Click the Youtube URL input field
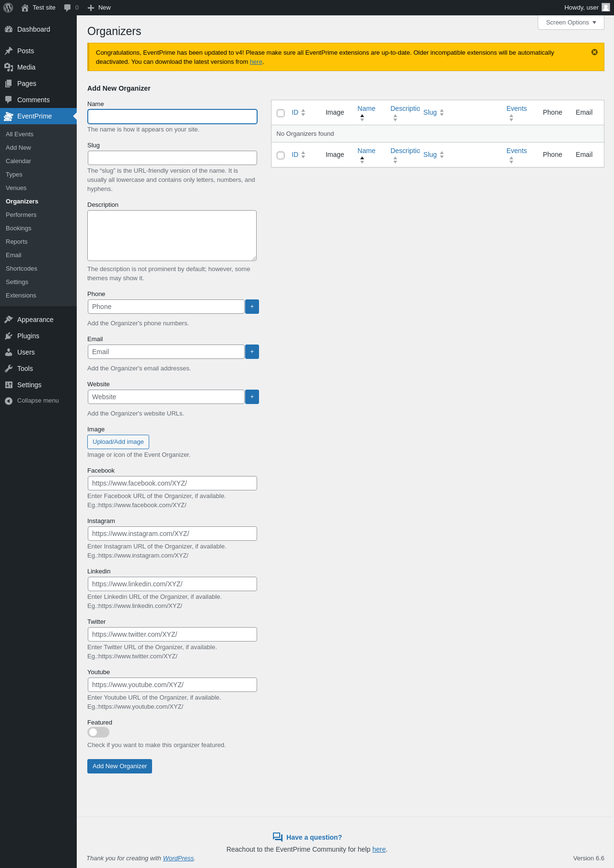Viewport: 614px width, 868px height. [172, 685]
